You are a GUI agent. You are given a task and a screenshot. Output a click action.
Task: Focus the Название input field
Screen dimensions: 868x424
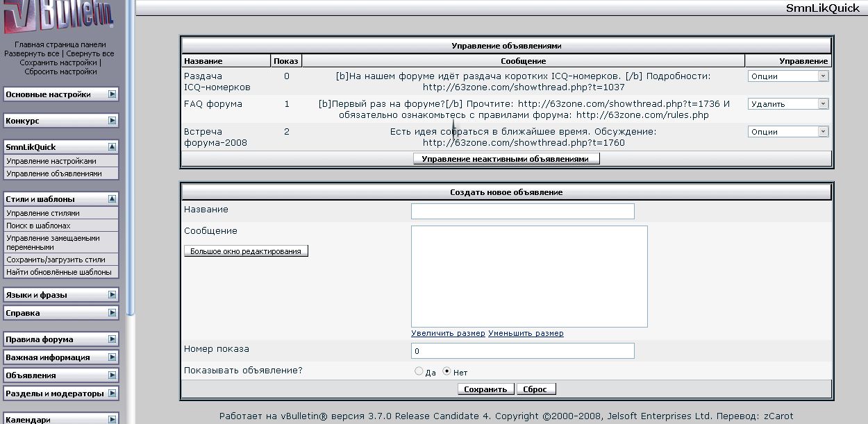coord(523,211)
